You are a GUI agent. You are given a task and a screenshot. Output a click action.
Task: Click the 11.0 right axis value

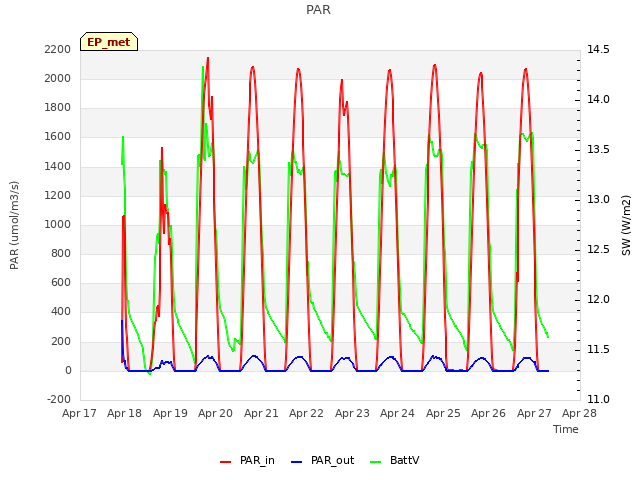598,400
